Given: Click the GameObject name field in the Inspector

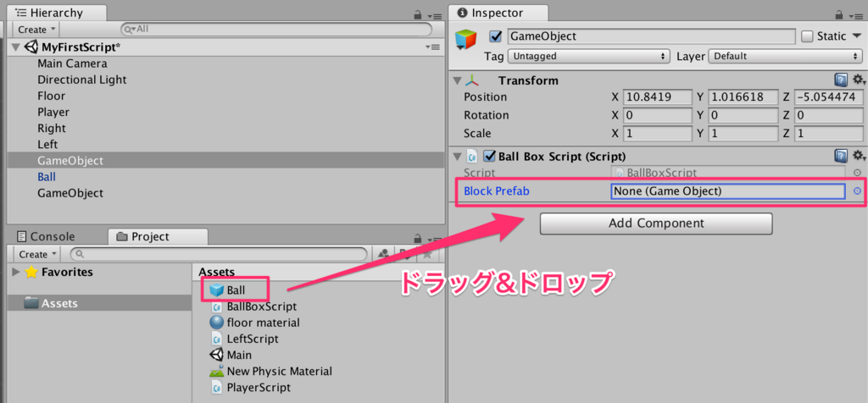Looking at the screenshot, I should click(652, 36).
